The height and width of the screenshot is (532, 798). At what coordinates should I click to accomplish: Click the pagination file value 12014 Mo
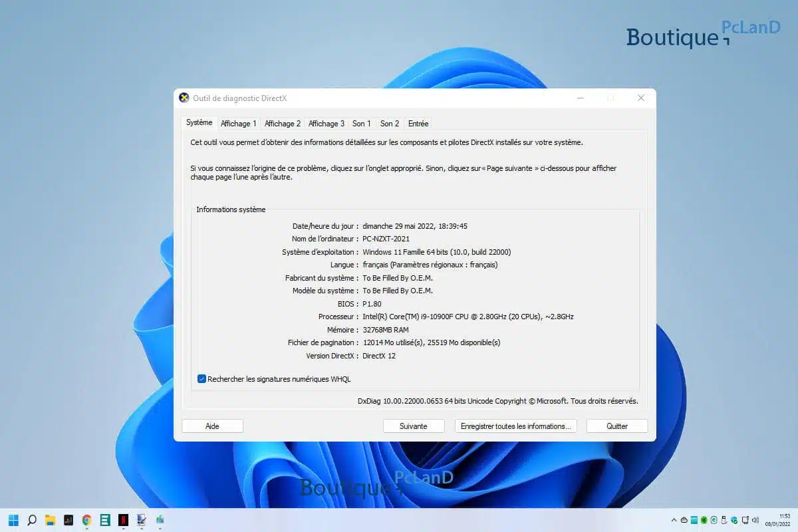432,342
